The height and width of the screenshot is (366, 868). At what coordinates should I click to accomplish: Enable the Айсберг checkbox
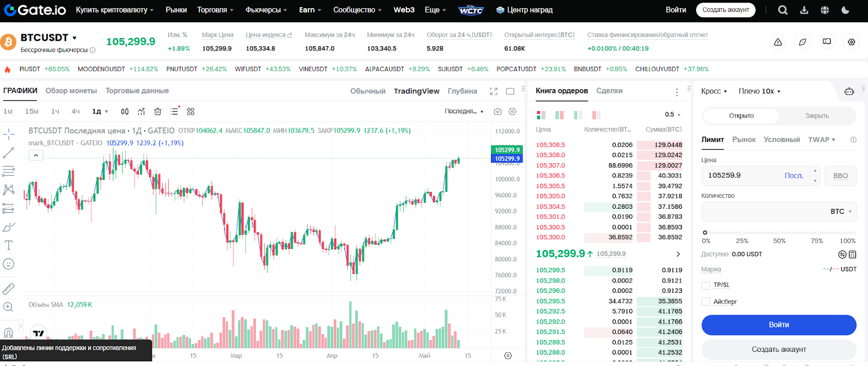[705, 301]
